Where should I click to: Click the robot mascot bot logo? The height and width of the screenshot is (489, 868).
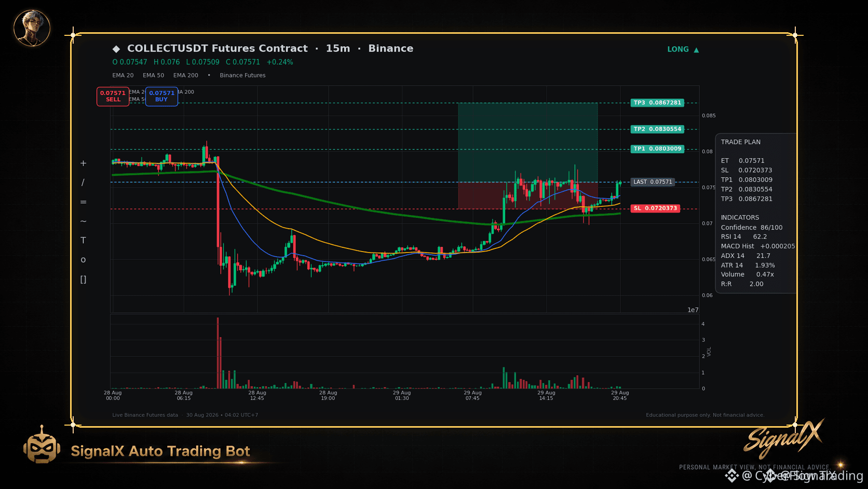point(42,445)
